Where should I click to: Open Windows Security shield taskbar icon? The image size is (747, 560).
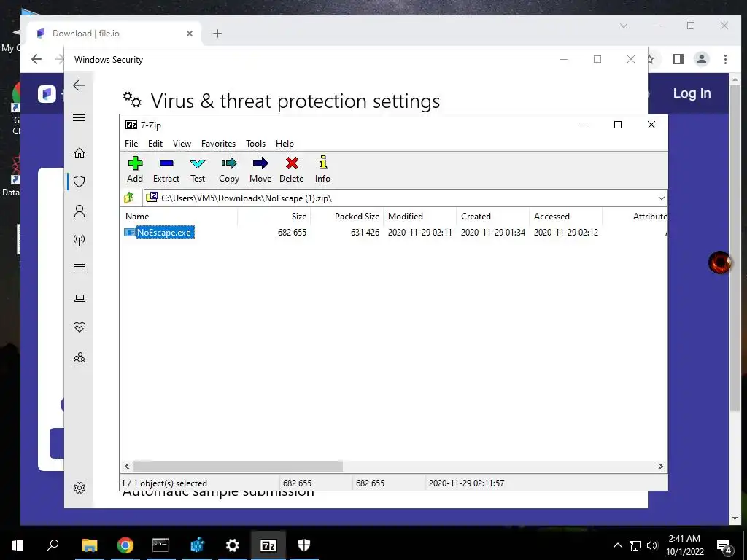304,545
